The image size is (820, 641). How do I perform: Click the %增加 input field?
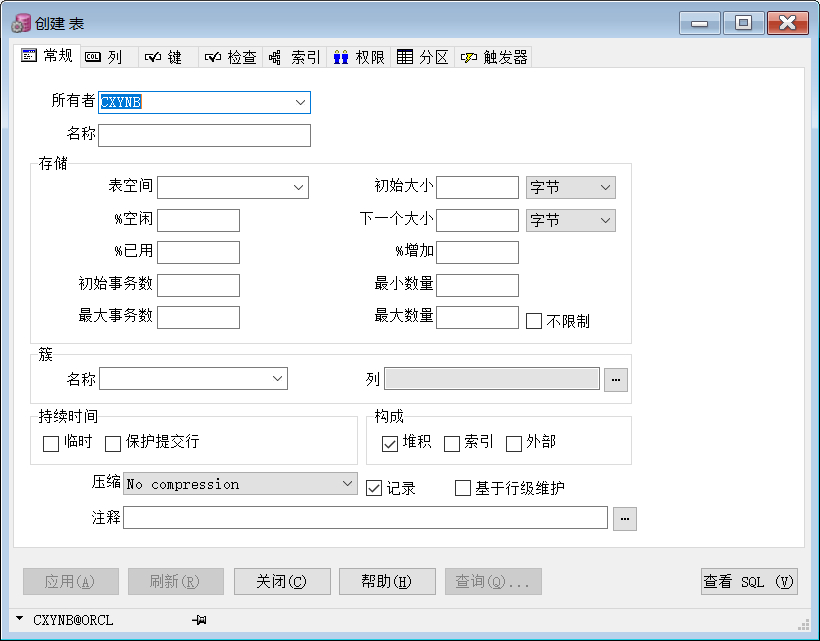click(x=477, y=253)
